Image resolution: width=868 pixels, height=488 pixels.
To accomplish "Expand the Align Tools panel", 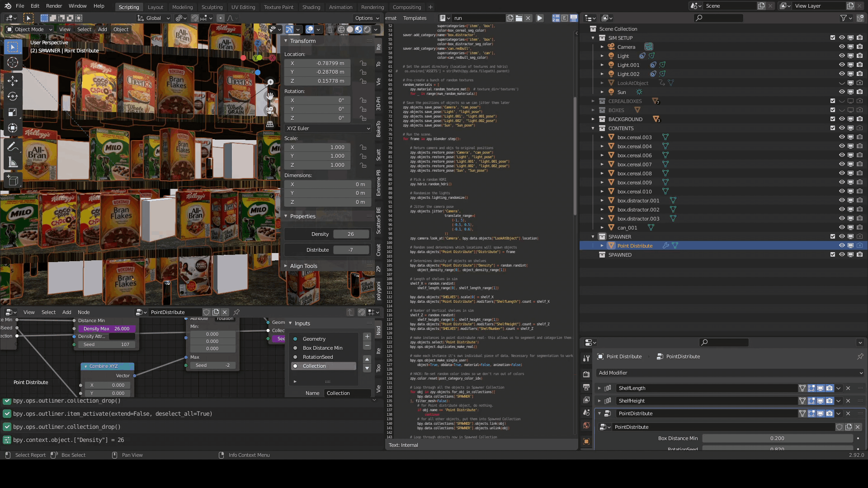I will tap(286, 266).
